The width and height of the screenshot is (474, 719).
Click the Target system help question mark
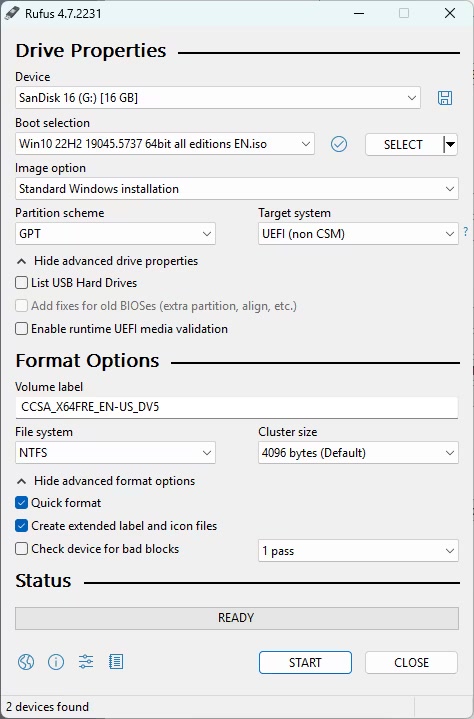466,232
